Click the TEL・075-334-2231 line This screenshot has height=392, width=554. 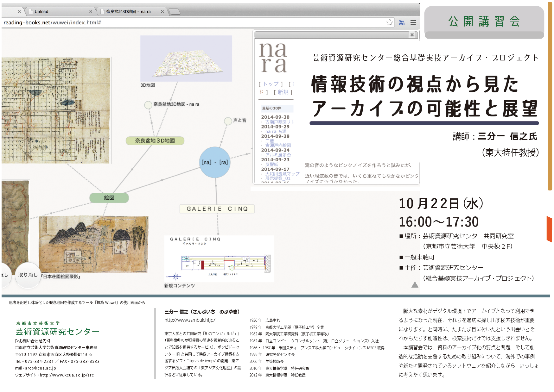[35, 361]
